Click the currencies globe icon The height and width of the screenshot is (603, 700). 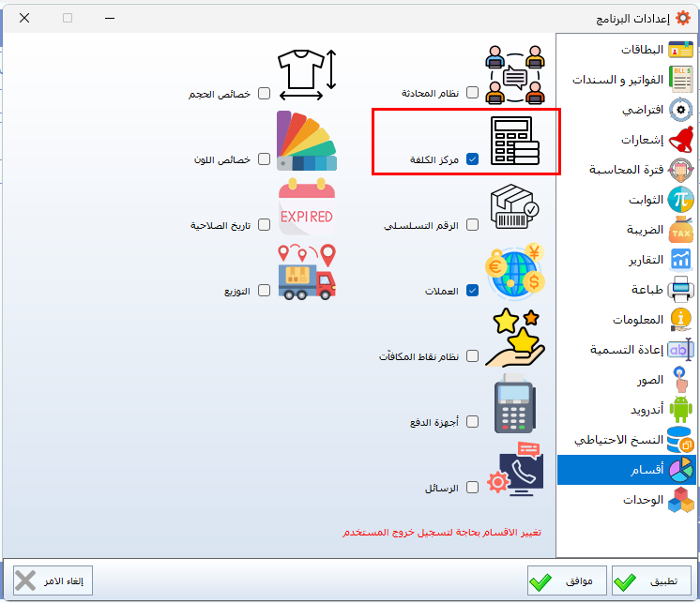(515, 273)
